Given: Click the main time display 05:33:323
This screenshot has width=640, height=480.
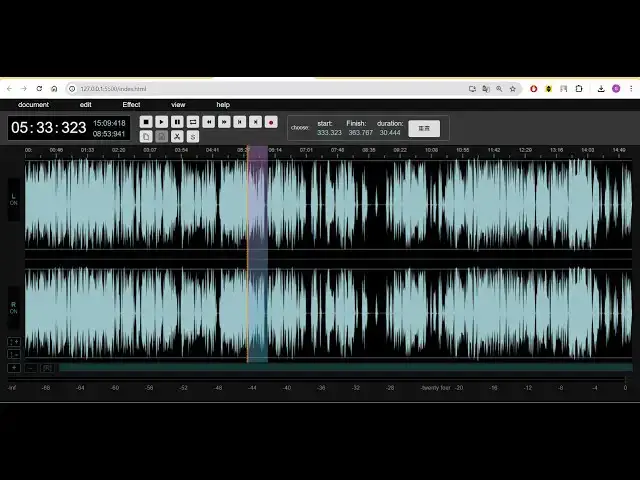Looking at the screenshot, I should (x=49, y=128).
